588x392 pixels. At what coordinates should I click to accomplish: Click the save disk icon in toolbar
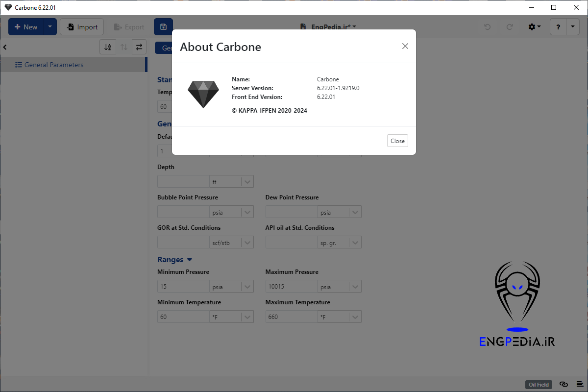click(163, 27)
